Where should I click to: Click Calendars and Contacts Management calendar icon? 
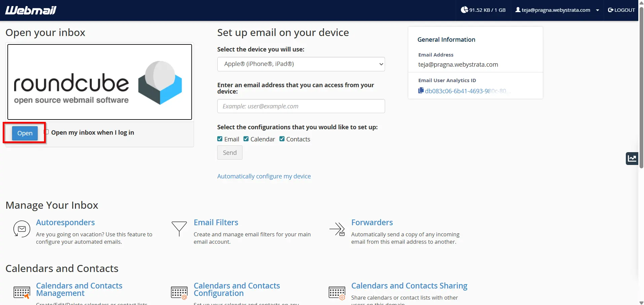[x=22, y=293]
